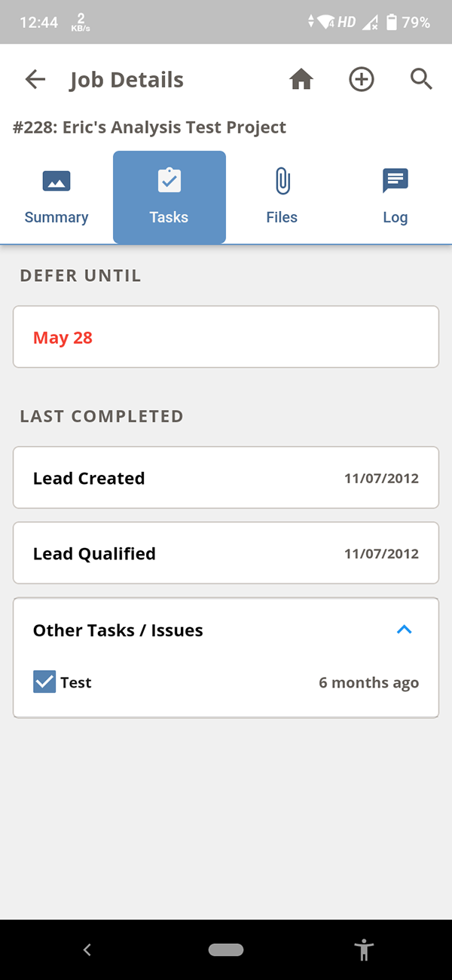
Task: Open the Defer Until date selector
Action: 226,337
